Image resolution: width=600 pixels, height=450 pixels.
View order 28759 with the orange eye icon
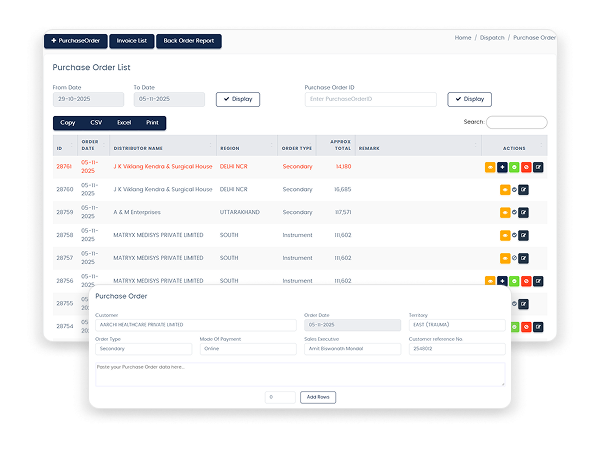(505, 212)
